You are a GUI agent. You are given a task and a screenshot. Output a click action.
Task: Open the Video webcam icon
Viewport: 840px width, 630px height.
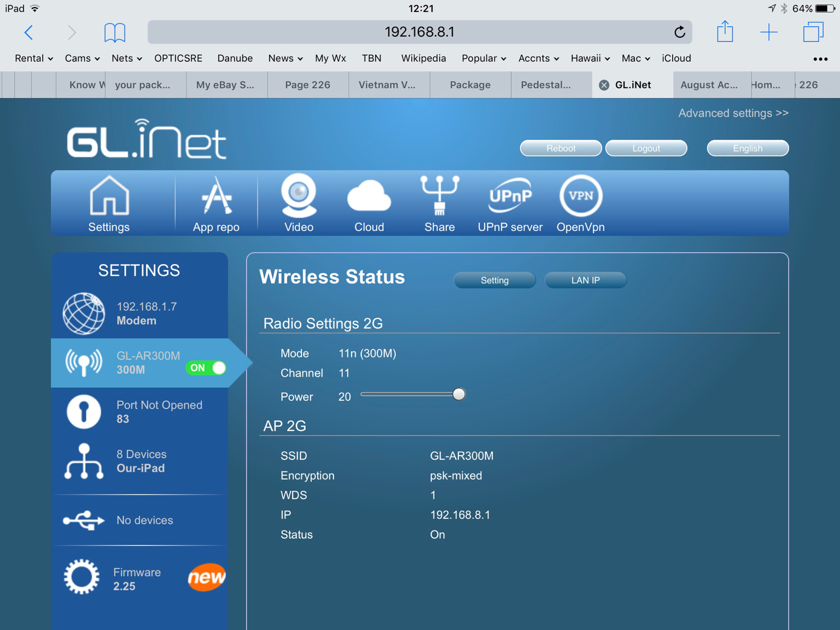click(299, 203)
